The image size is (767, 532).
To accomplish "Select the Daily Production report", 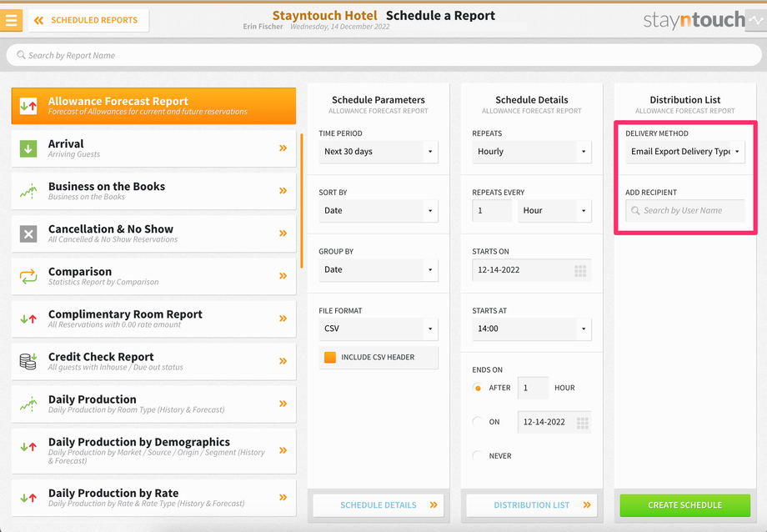I will click(x=153, y=404).
